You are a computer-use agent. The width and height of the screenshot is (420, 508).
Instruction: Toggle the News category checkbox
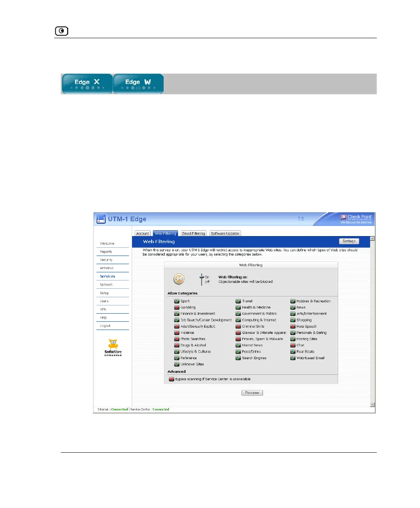click(293, 307)
